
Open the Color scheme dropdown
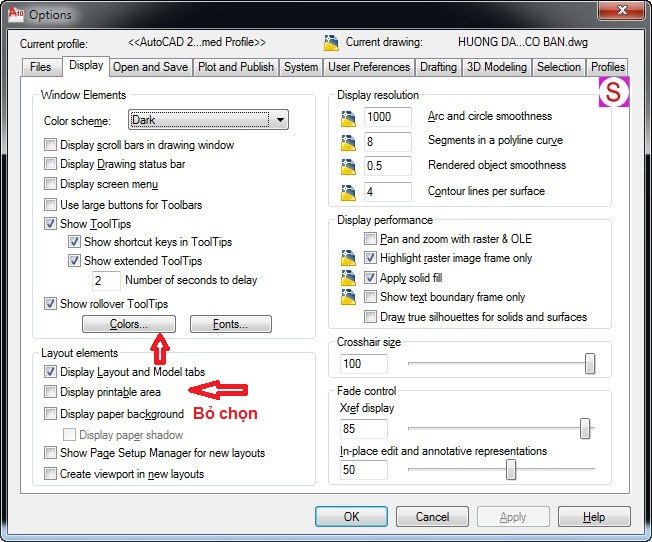click(208, 120)
